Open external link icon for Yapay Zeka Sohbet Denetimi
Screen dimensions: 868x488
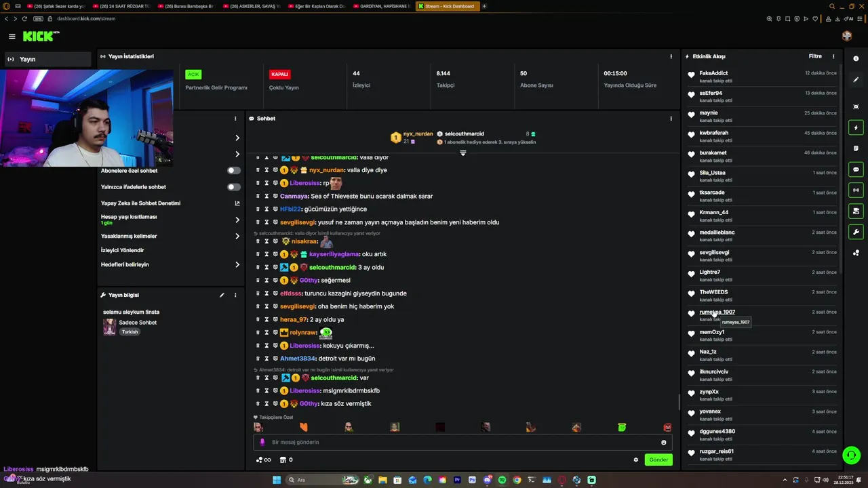click(237, 203)
